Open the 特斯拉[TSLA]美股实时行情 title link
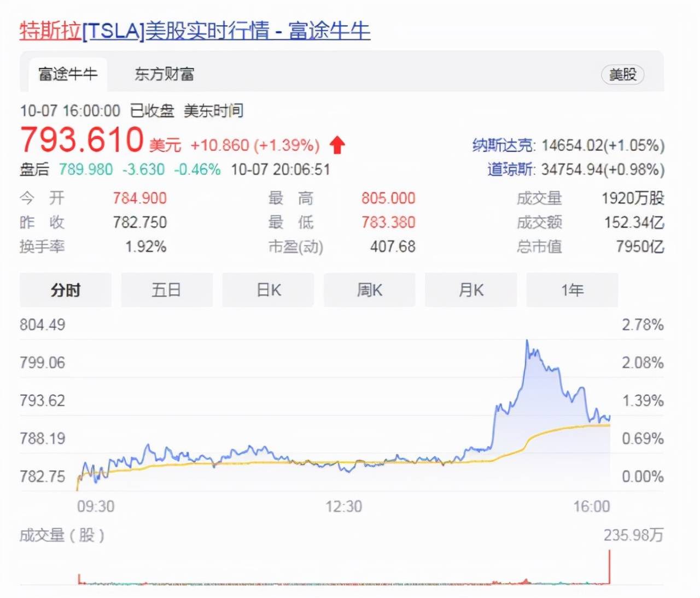700x598 pixels. tap(195, 30)
